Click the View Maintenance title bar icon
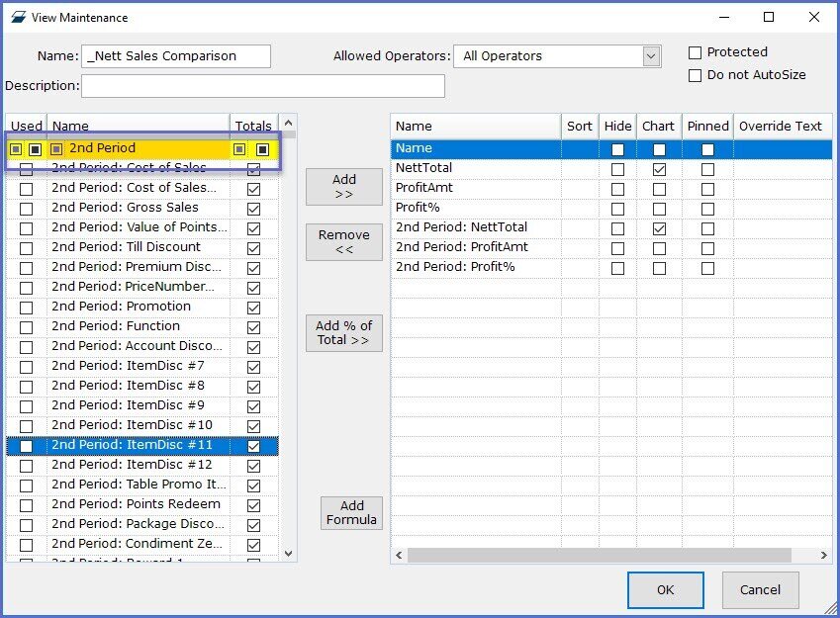The height and width of the screenshot is (618, 840). (17, 17)
